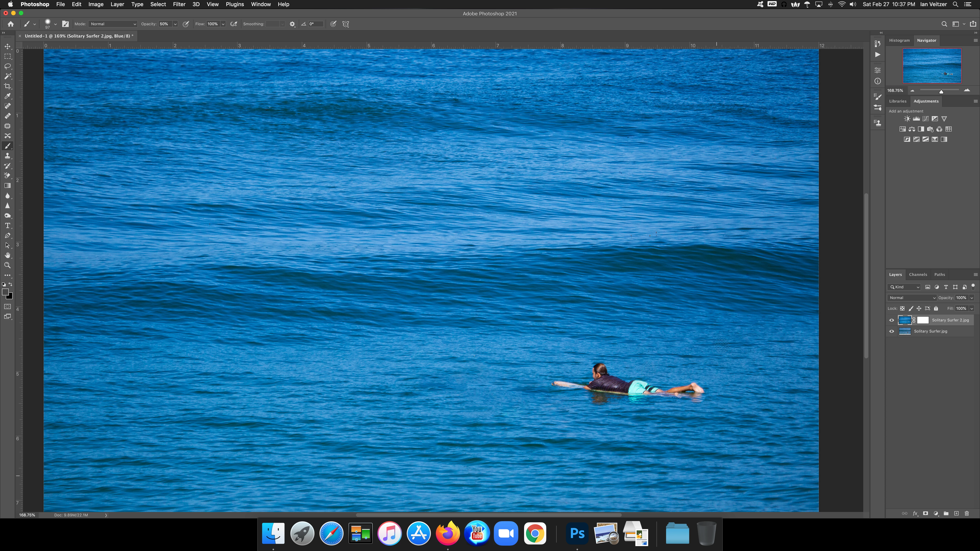Select the Clone Stamp tool
The image size is (980, 551).
click(7, 156)
